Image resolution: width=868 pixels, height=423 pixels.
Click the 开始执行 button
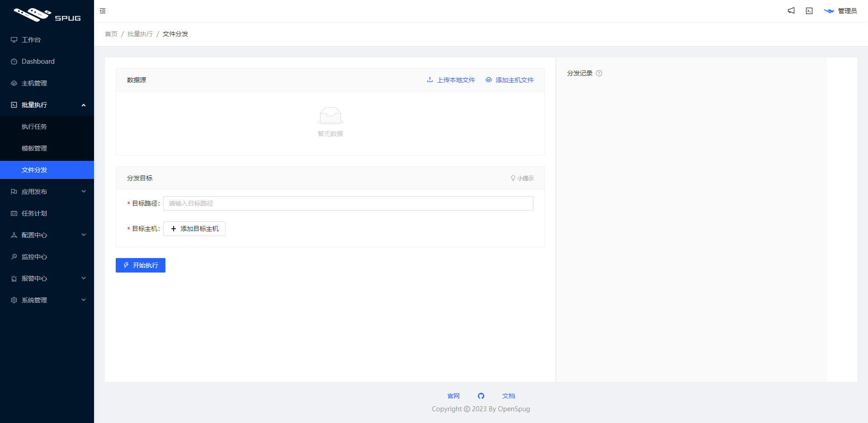coord(141,265)
